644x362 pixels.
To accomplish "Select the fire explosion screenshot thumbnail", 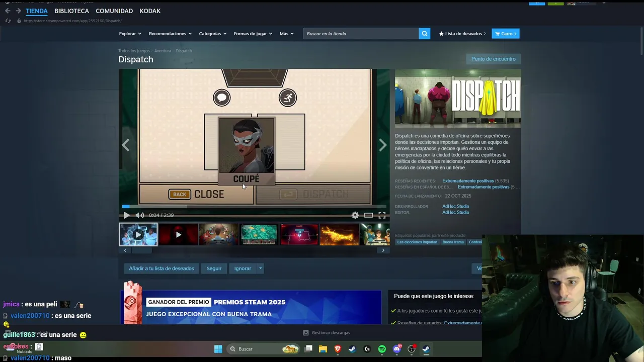I will [340, 235].
